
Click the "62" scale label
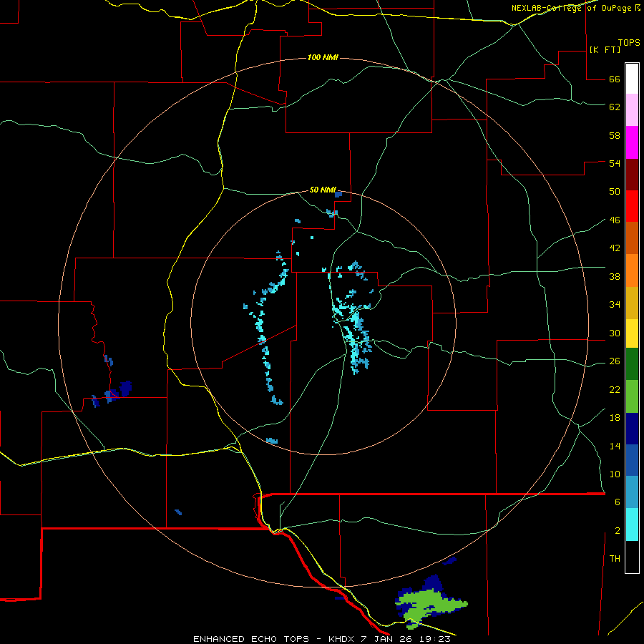coord(615,107)
